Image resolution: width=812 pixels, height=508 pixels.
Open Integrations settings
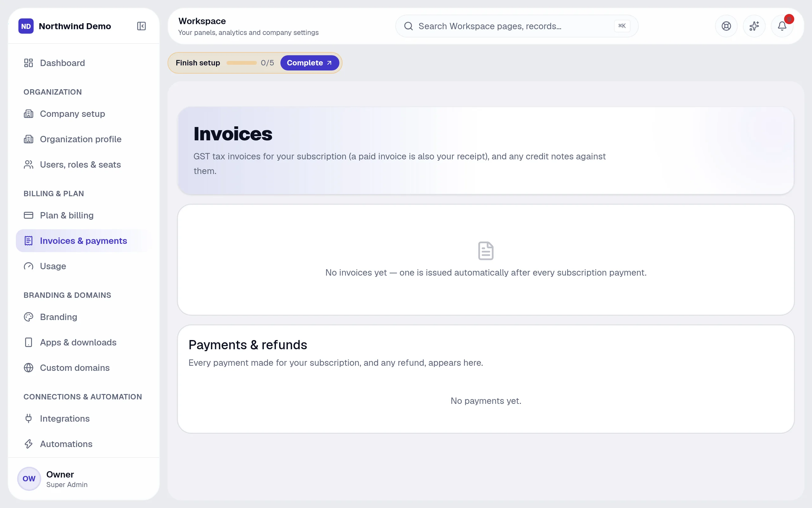point(84,419)
